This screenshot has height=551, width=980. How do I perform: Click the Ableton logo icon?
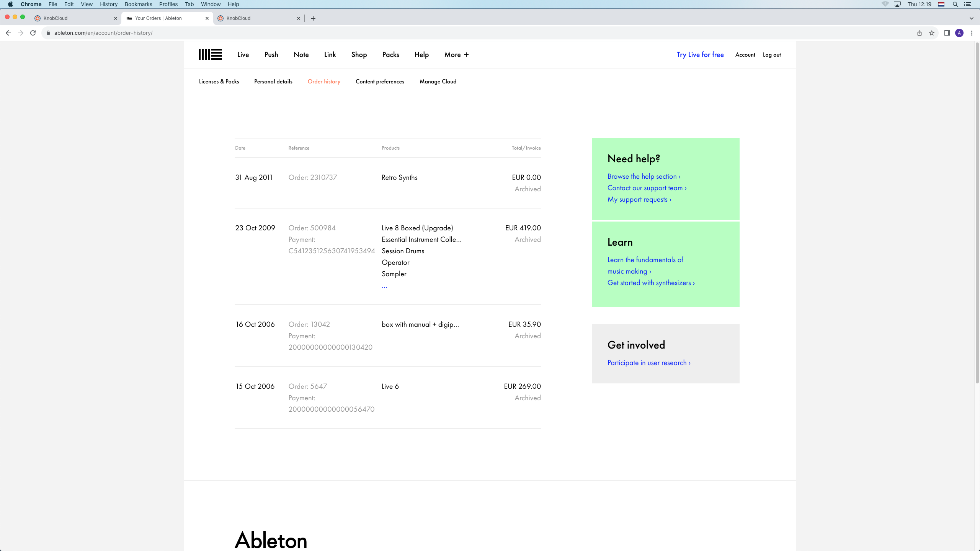click(210, 54)
